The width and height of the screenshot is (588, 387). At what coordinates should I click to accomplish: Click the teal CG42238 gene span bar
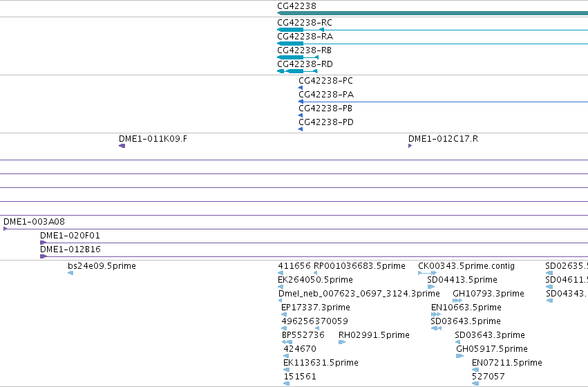[x=433, y=13]
